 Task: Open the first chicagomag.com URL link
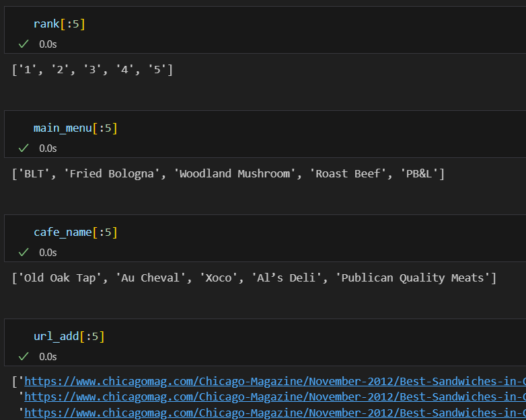(x=275, y=382)
